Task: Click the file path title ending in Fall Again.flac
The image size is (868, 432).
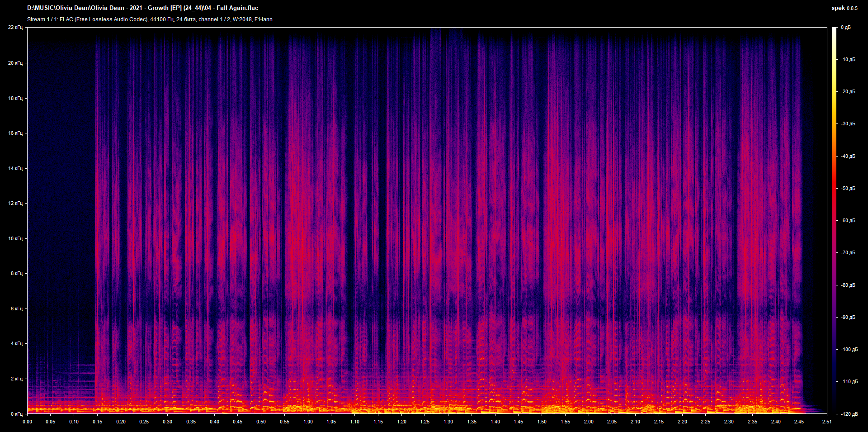Action: coord(142,8)
